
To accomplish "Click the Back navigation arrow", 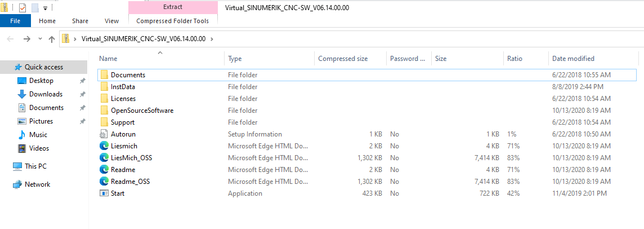I will [10, 39].
